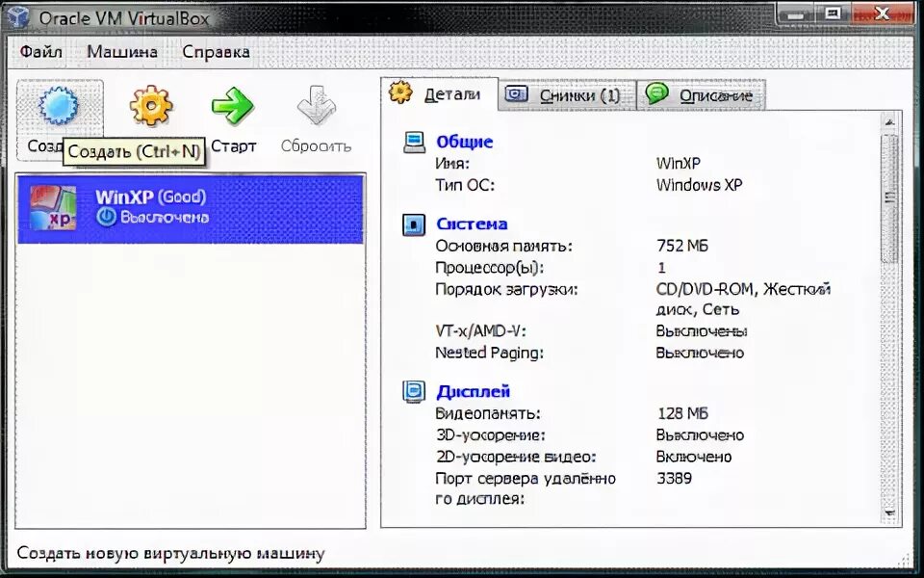Click the Старт button label

tap(233, 146)
